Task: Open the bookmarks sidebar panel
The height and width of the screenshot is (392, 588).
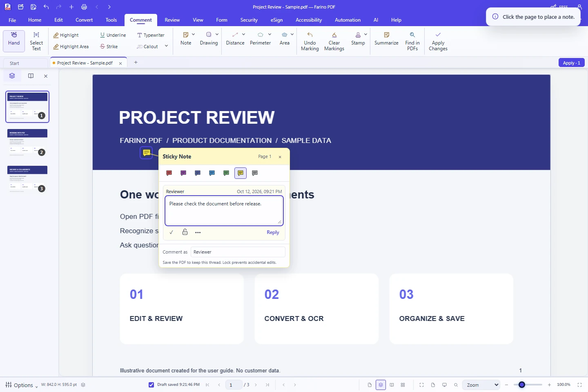Action: pos(31,76)
